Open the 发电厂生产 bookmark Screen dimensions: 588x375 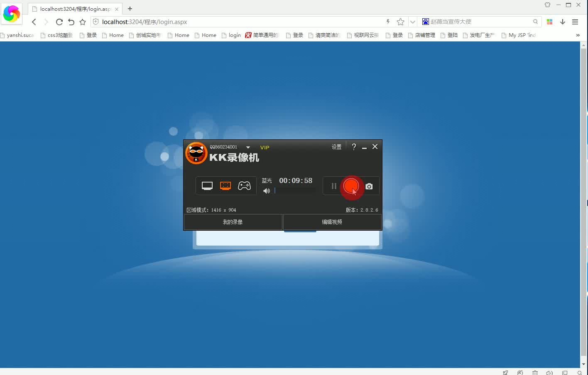click(x=479, y=35)
